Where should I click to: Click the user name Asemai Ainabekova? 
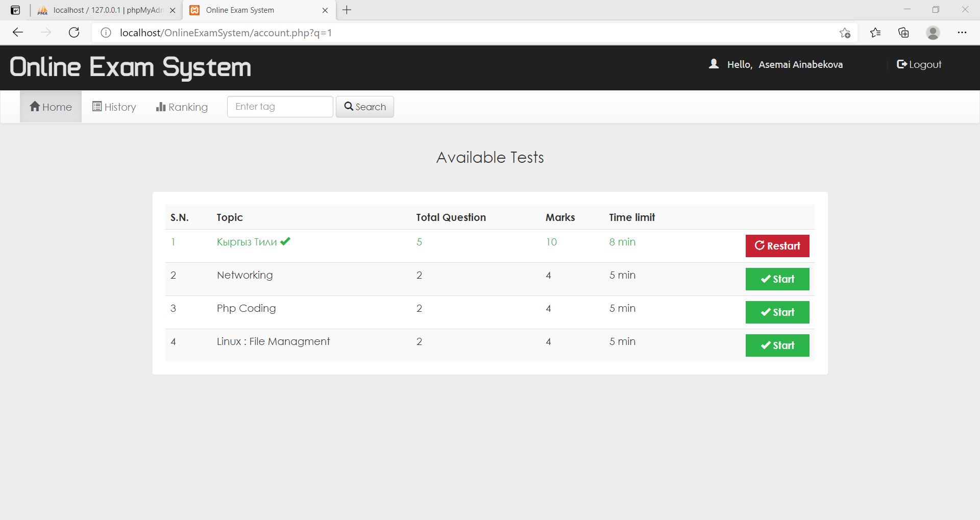(x=800, y=64)
